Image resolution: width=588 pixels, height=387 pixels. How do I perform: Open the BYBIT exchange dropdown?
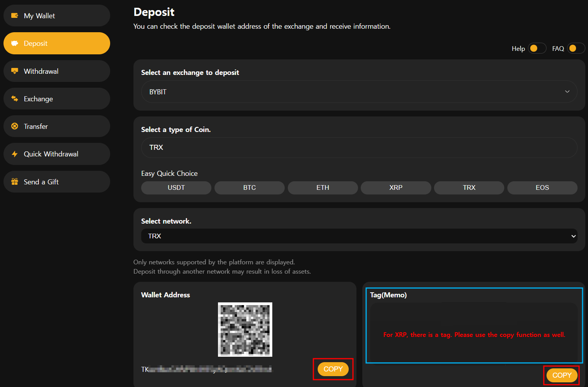coord(359,92)
